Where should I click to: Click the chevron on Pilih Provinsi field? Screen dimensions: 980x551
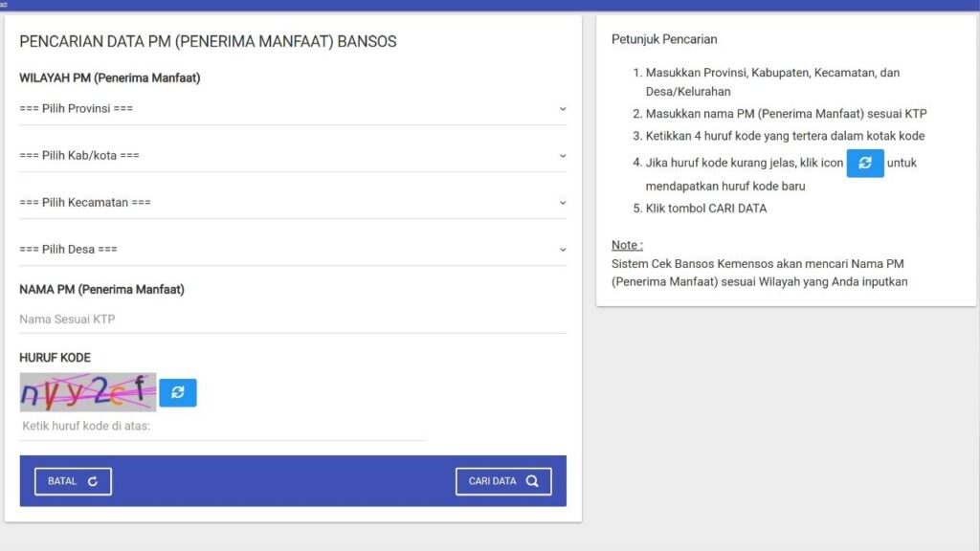pos(564,109)
